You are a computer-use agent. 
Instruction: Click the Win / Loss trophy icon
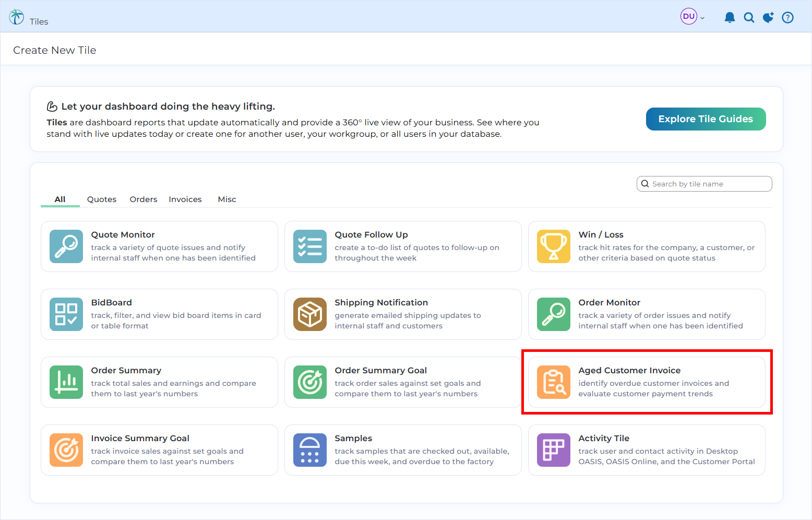click(x=554, y=246)
